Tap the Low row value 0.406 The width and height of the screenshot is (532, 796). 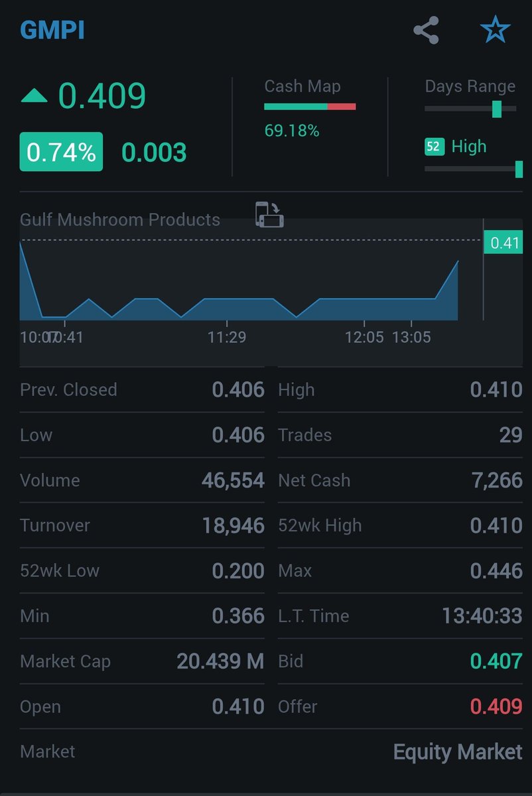pos(238,435)
